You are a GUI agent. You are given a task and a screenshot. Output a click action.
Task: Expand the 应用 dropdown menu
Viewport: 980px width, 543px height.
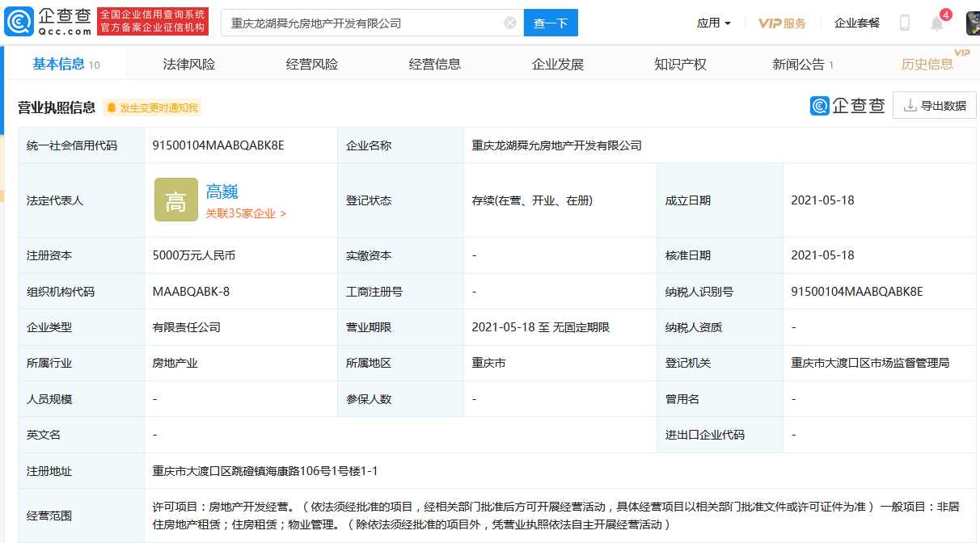point(714,23)
